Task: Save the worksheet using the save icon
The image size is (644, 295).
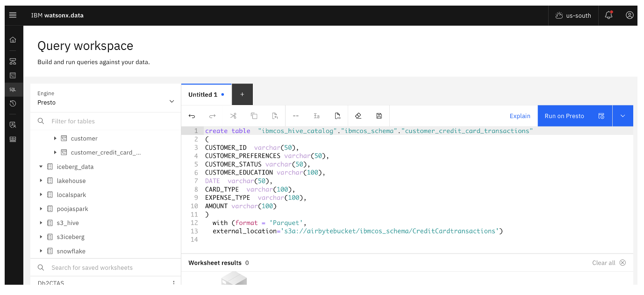Action: [x=379, y=116]
